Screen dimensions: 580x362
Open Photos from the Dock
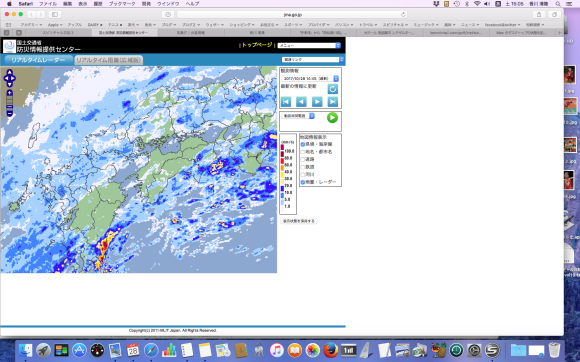click(x=313, y=350)
